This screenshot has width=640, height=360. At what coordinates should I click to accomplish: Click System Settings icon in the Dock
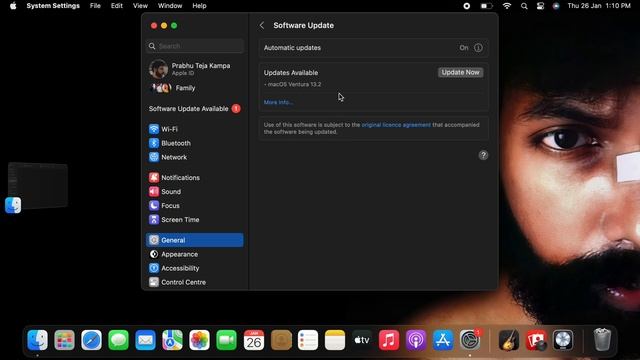(470, 340)
